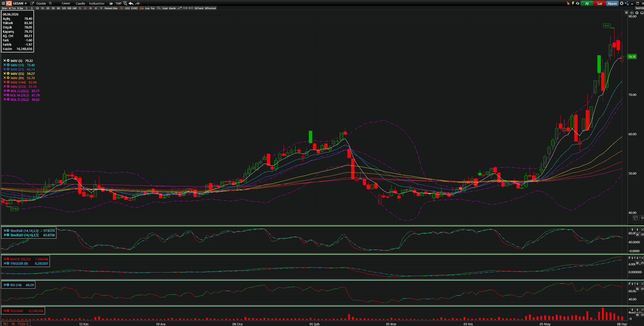Select the 60 minute period
This screenshot has width=644, height=326.
coord(58,8)
